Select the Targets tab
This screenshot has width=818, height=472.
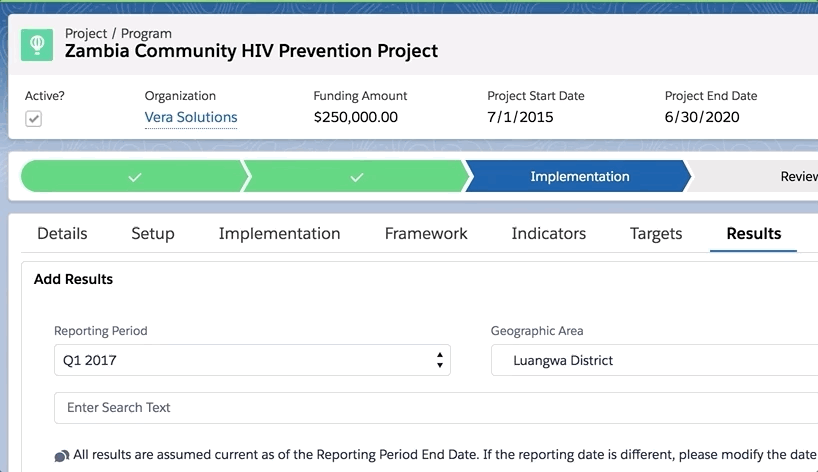[x=656, y=234]
